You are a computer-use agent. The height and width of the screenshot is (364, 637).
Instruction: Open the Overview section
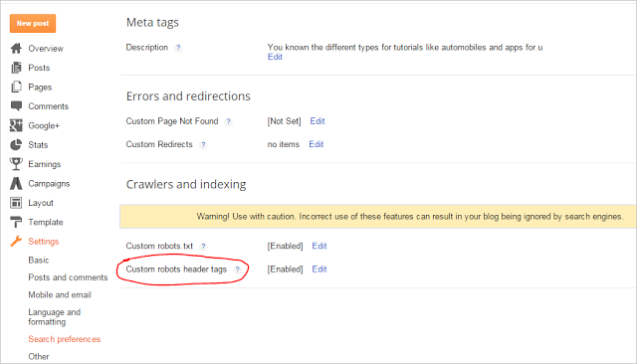click(x=46, y=49)
